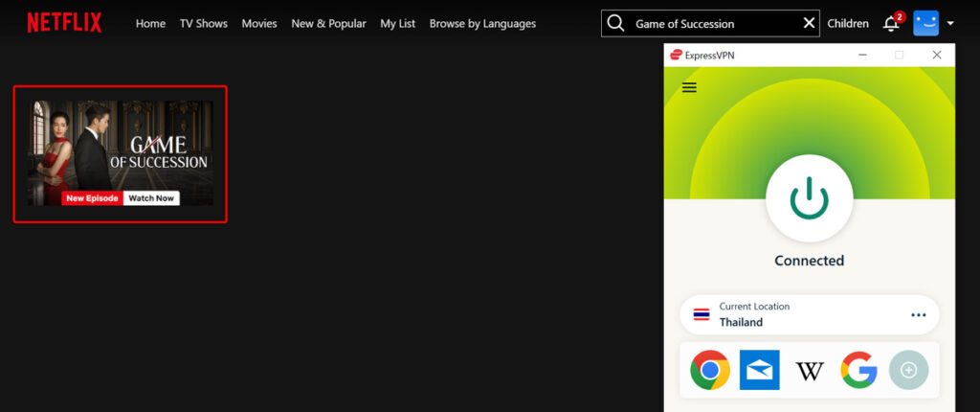Minimize the ExpressVPN window
The image size is (980, 412).
863,56
